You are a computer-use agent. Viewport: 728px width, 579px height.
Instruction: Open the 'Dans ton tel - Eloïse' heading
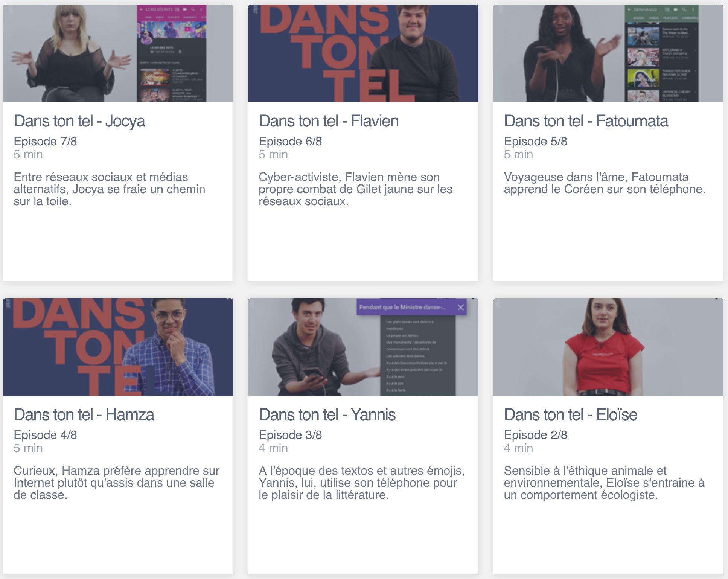570,415
